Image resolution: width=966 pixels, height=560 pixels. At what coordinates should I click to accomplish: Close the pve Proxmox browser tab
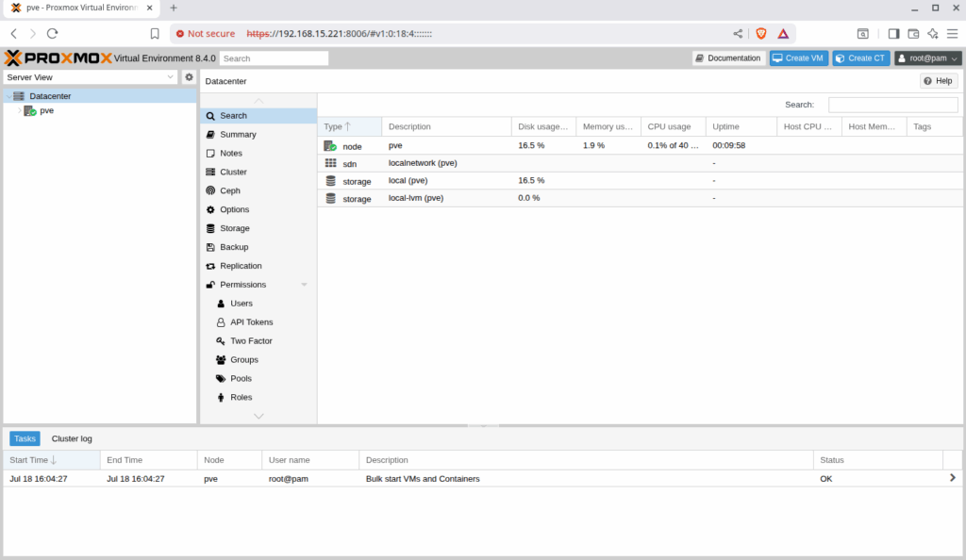pyautogui.click(x=150, y=8)
